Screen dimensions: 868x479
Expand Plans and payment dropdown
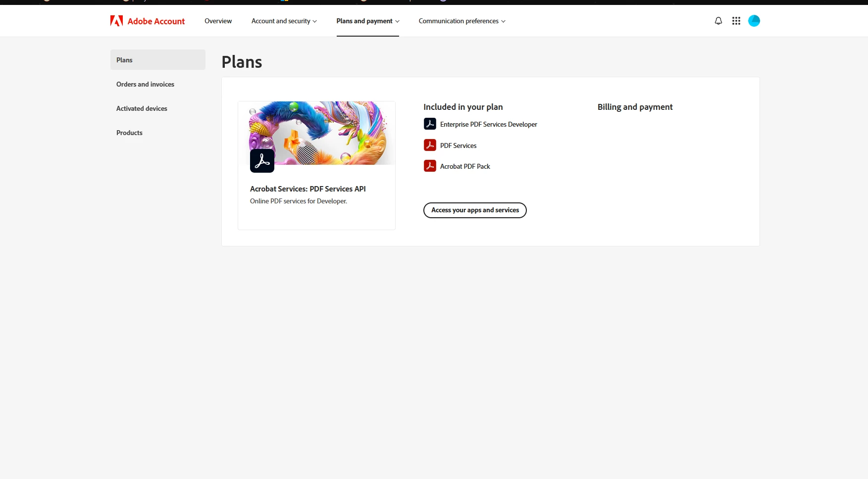tap(368, 21)
